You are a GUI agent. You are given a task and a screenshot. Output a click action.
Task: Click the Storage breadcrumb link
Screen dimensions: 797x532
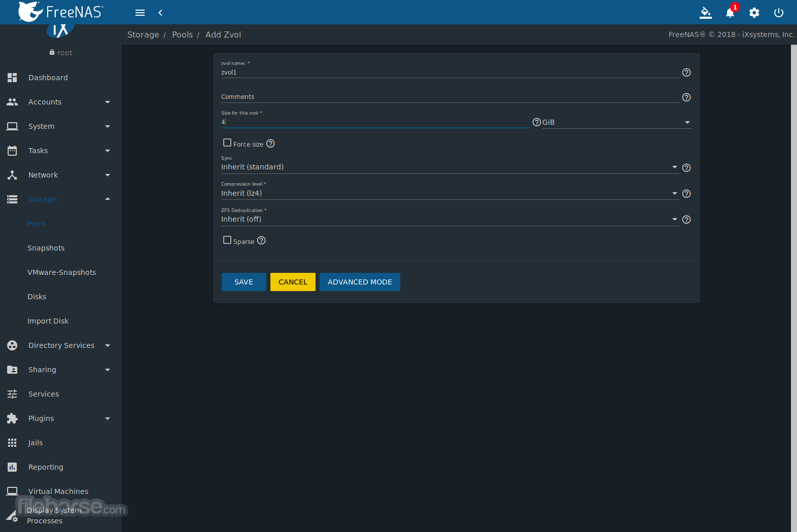[x=143, y=34]
